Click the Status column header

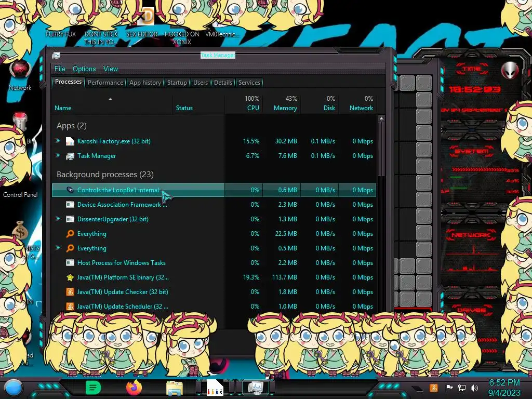(199, 103)
